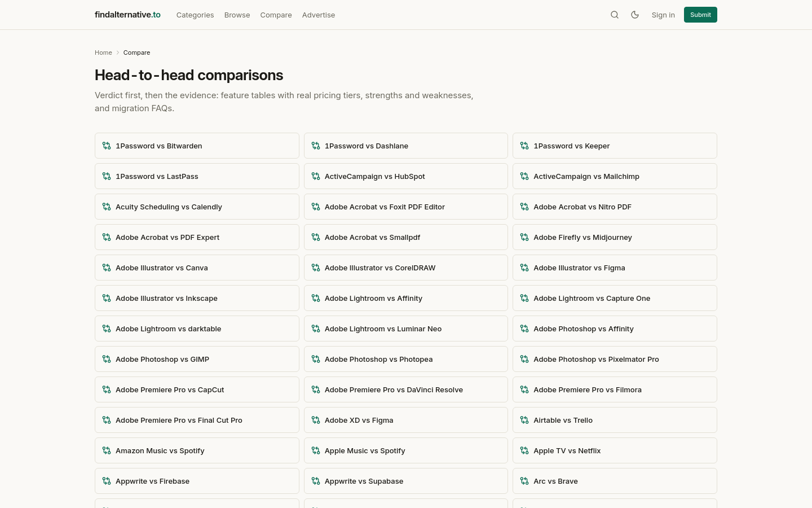
Task: Click the icon beside Adobe Illustrator vs CorelDRAW
Action: [316, 268]
